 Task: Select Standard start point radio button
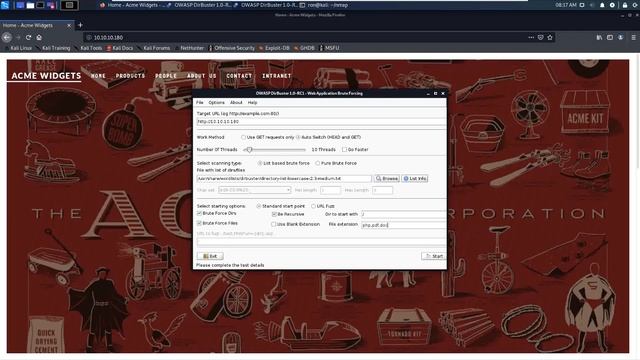pyautogui.click(x=259, y=207)
